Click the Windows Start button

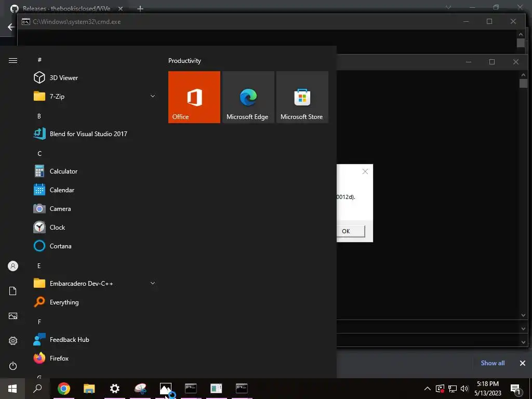coord(12,389)
